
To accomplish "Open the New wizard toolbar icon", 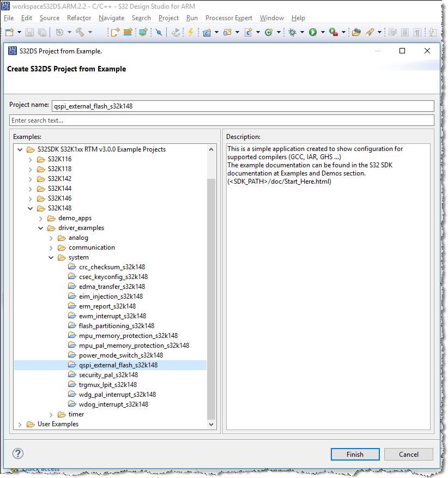I will click(x=10, y=32).
